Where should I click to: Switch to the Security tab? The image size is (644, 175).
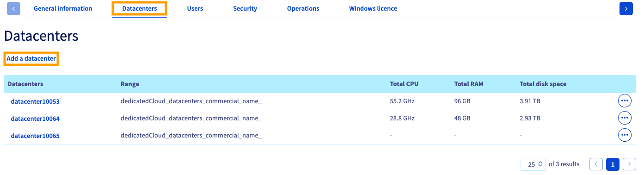[x=245, y=8]
